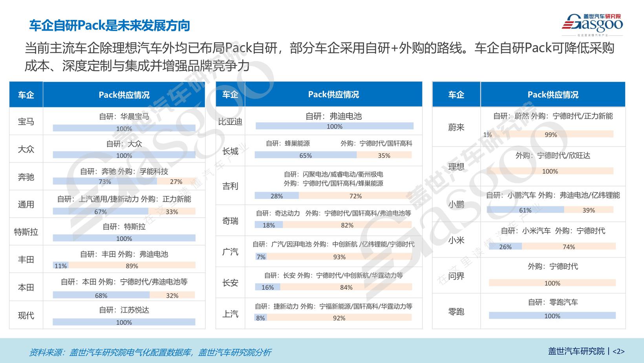Viewport: 644px width, 363px height.
Task: Click the slide title 车企自研Pack是未来发展方向
Action: pyautogui.click(x=110, y=26)
